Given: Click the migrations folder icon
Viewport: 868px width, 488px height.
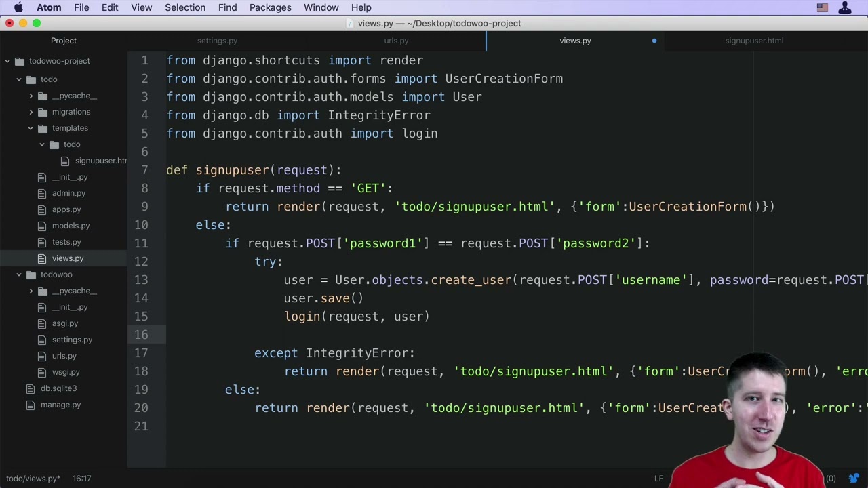Looking at the screenshot, I should 43,112.
